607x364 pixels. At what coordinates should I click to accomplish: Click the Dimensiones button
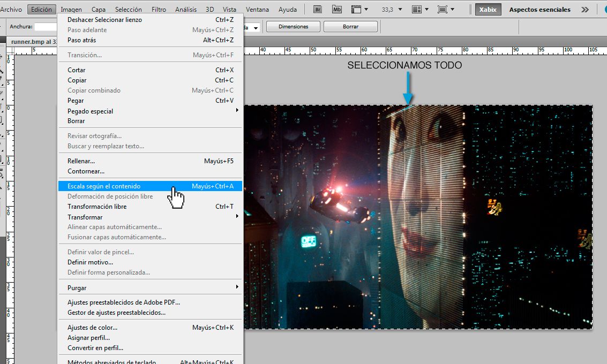293,27
